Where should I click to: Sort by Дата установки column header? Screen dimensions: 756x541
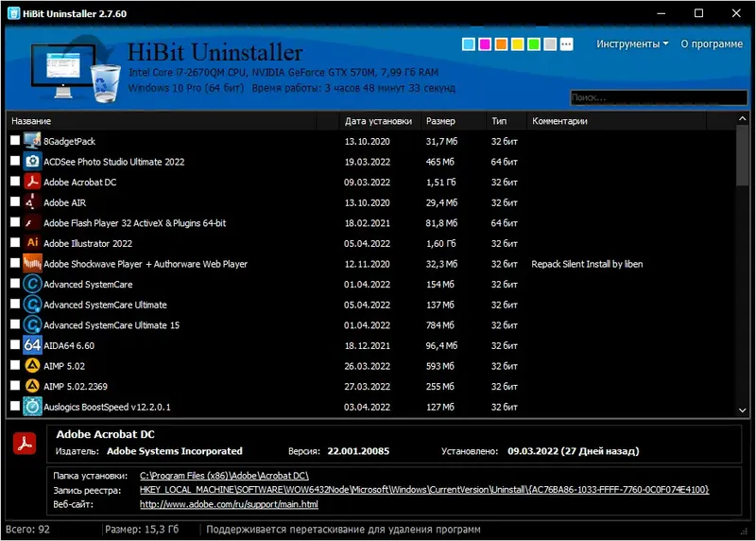click(380, 121)
